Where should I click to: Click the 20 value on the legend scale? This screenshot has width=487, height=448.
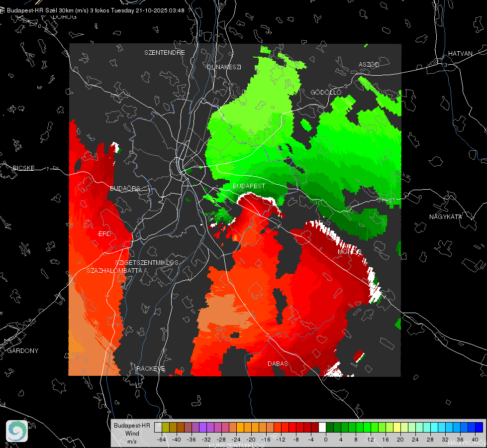(400, 440)
